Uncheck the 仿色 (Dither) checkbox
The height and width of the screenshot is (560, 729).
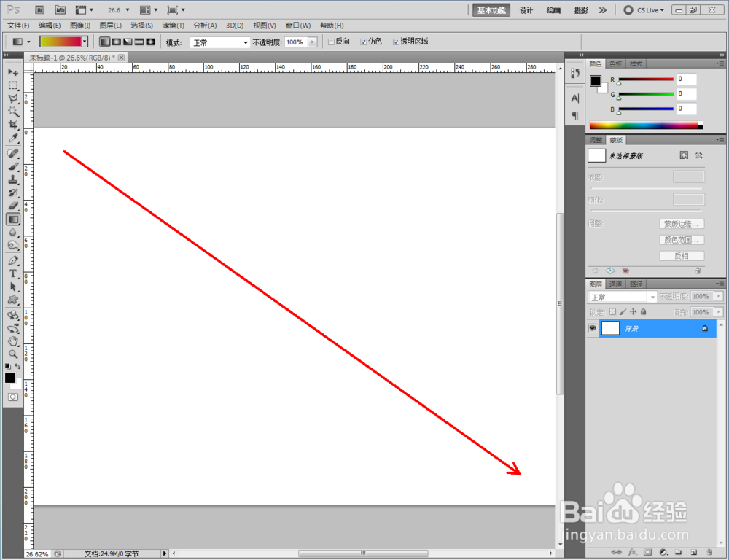point(364,42)
